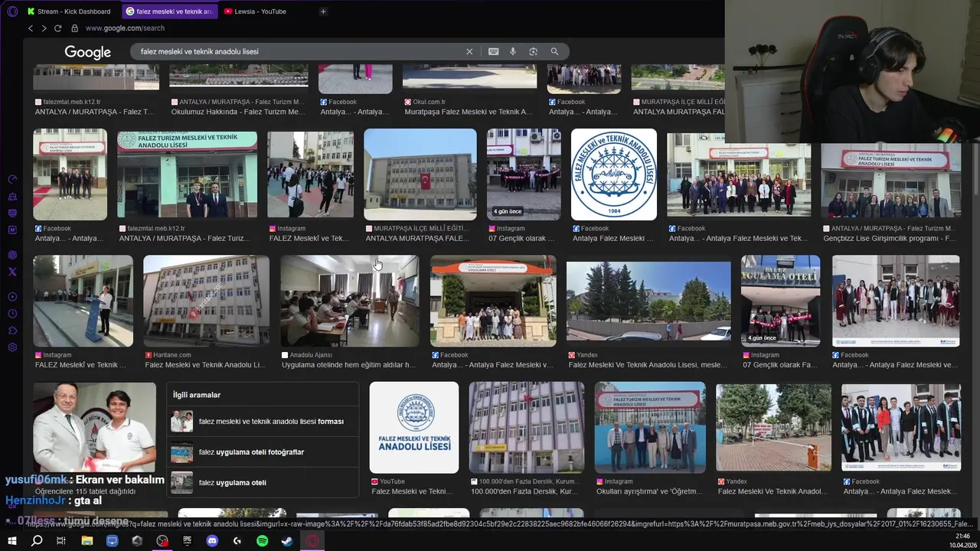
Task: Open the Yandex parking barrier gate thumbnail
Action: point(773,428)
